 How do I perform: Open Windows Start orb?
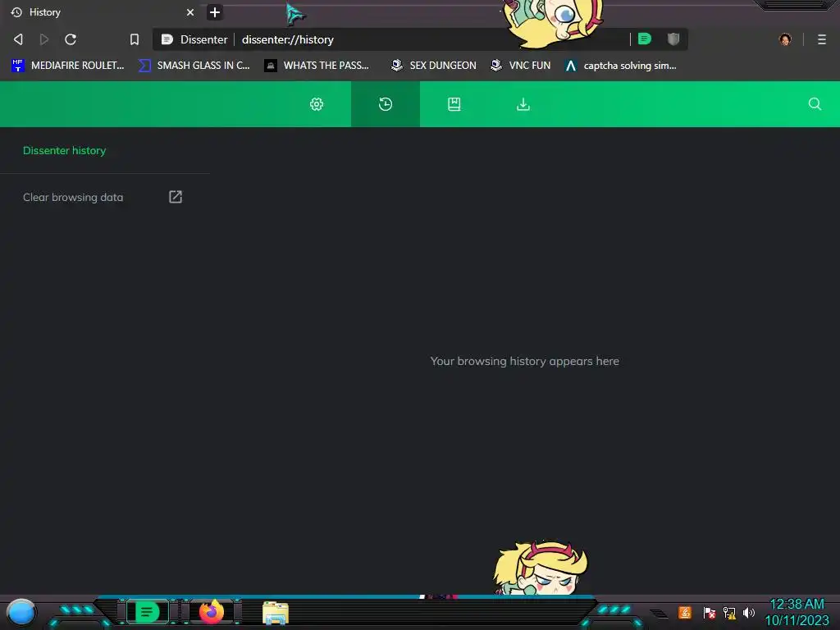(x=21, y=612)
